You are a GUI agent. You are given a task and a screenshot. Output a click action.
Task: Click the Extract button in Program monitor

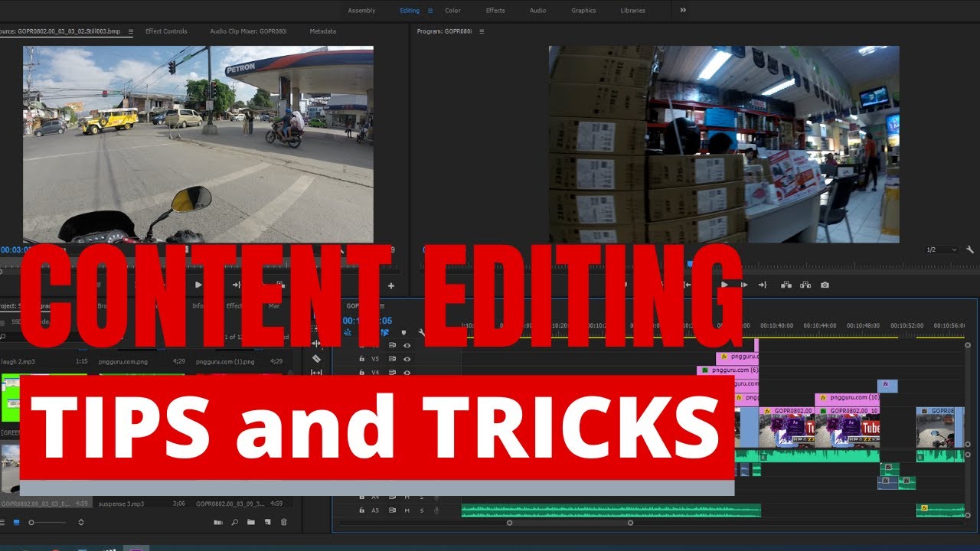[805, 285]
